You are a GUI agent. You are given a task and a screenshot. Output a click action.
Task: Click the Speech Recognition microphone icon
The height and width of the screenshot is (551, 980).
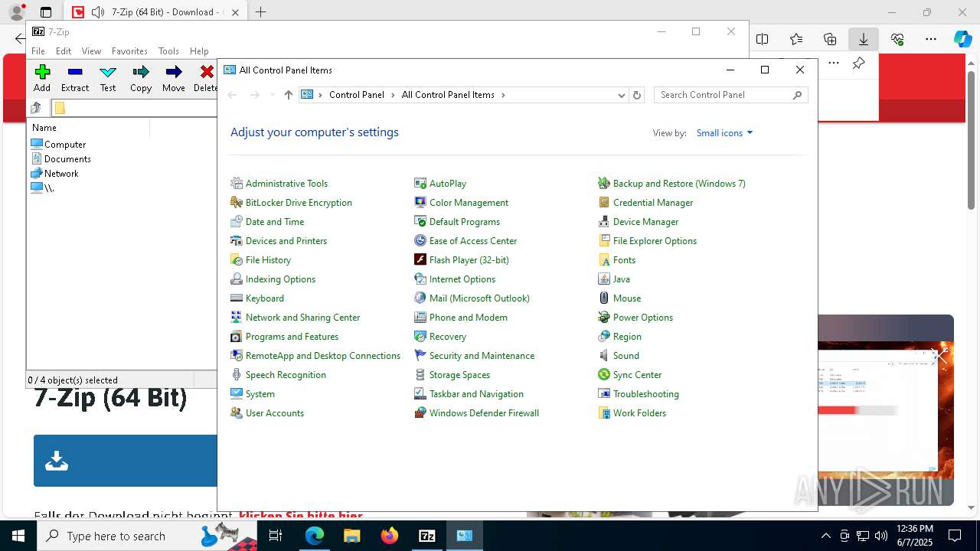(x=237, y=375)
